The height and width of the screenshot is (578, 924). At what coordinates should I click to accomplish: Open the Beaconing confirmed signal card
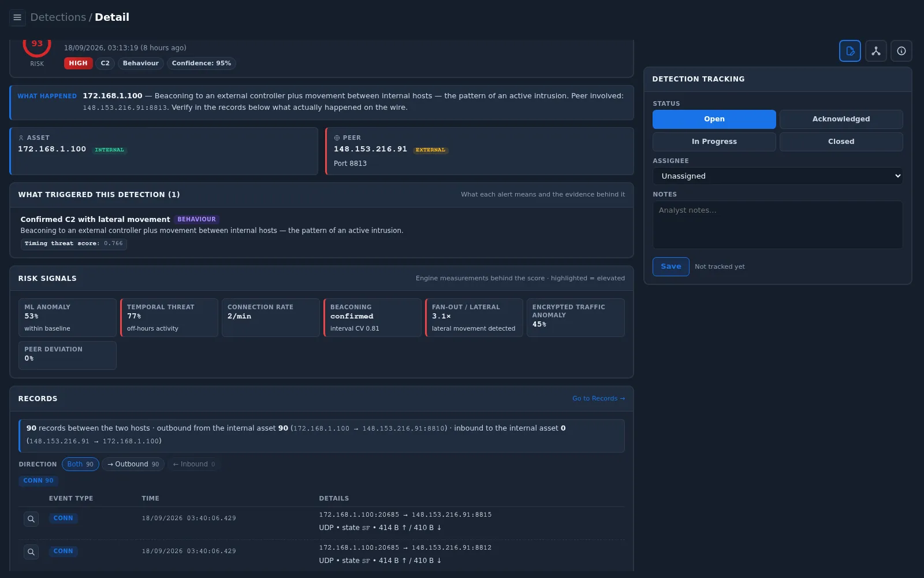tap(372, 317)
